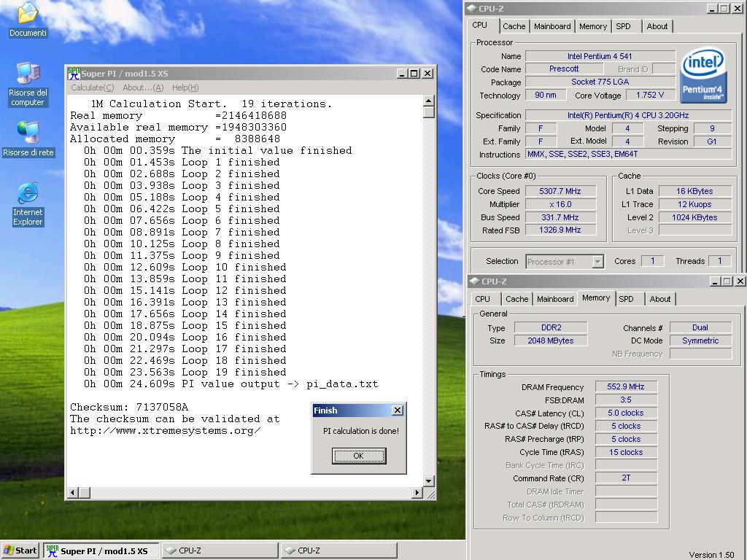747x560 pixels.
Task: Open About tab in bottom CPU-Z
Action: click(x=659, y=299)
